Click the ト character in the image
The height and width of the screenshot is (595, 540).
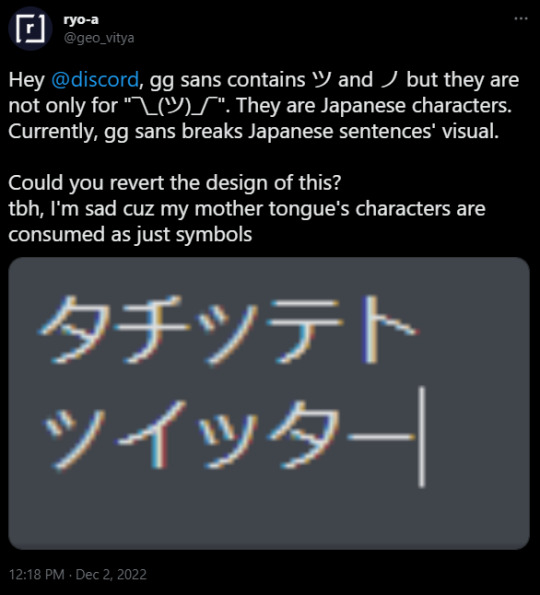(x=389, y=329)
